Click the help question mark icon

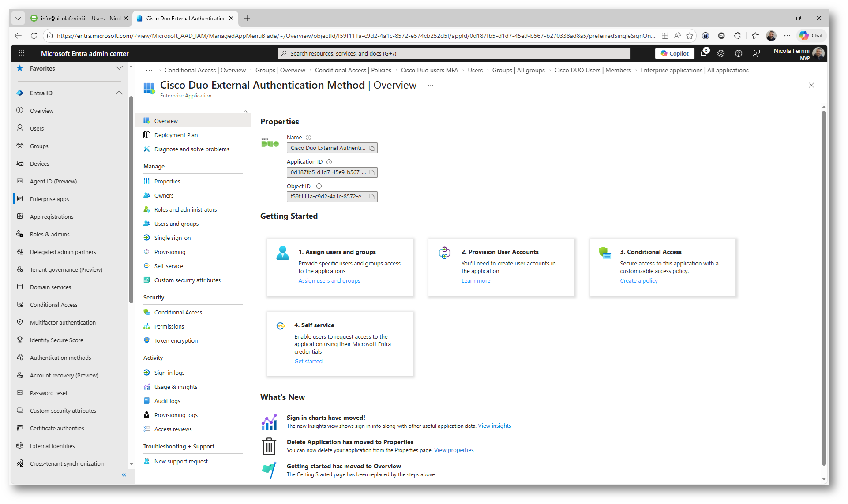coord(739,53)
